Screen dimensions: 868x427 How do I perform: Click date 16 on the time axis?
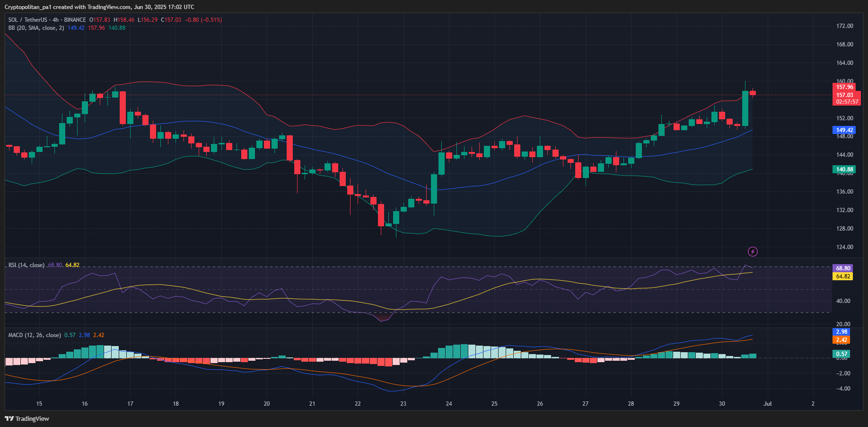85,404
